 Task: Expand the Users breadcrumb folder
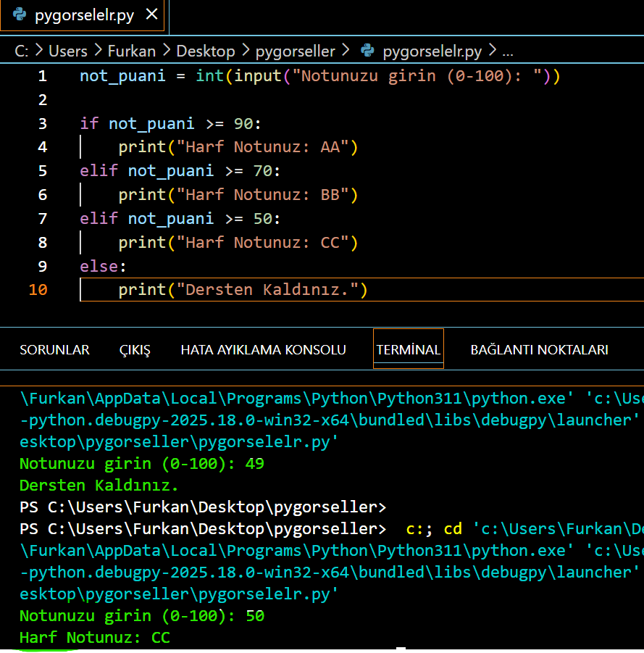67,51
